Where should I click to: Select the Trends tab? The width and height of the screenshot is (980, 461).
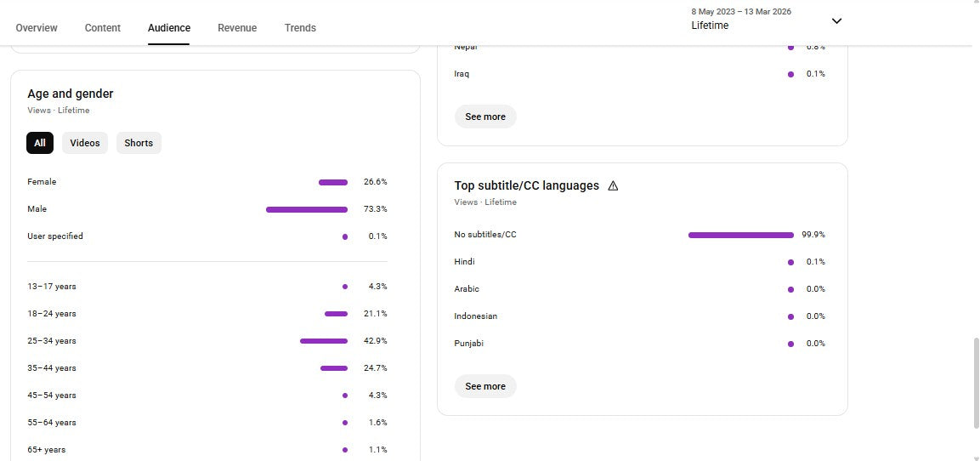tap(300, 28)
